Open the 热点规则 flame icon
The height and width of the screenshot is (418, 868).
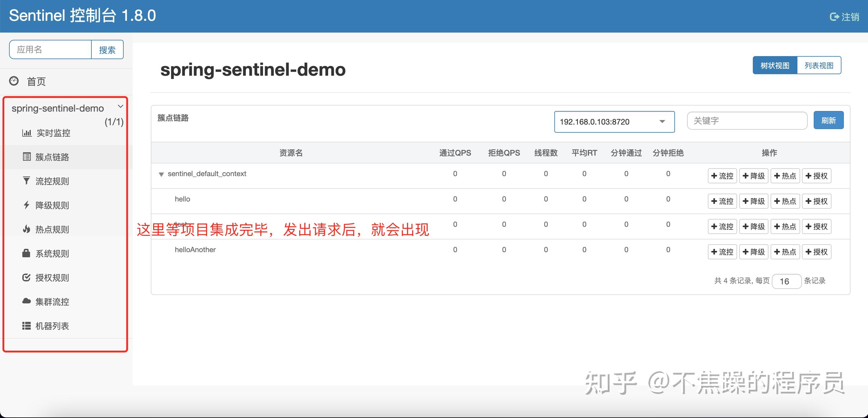(x=27, y=230)
